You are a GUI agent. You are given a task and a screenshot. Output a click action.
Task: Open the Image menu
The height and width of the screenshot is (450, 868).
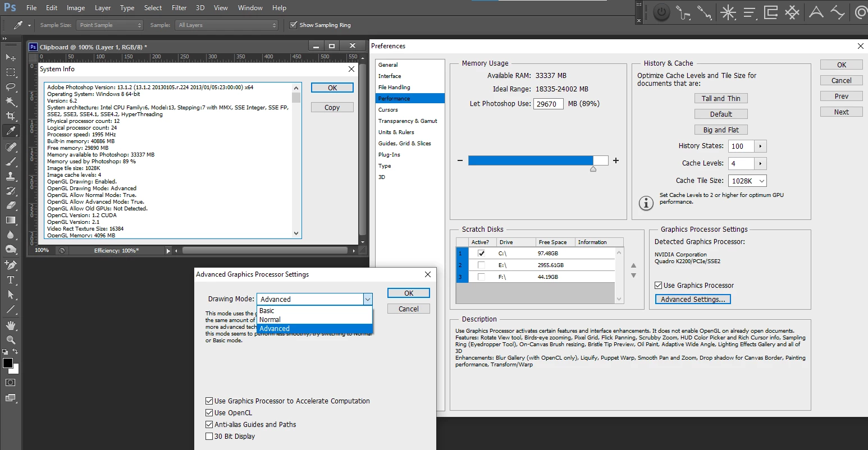(x=76, y=8)
